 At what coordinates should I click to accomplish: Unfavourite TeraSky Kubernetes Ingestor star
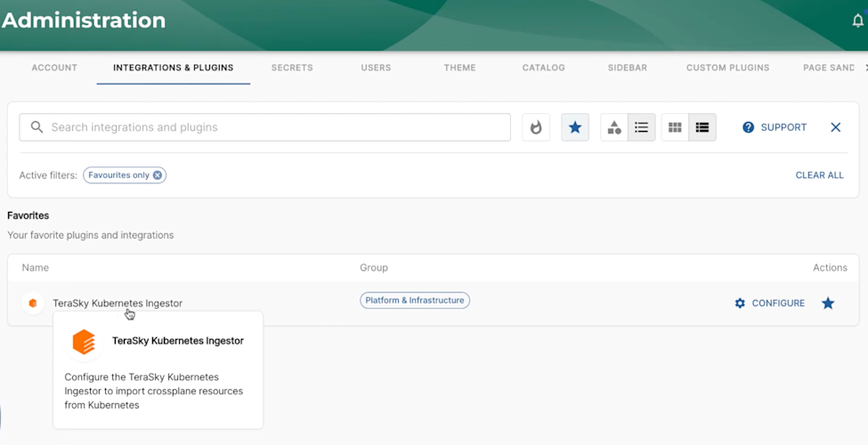point(828,303)
